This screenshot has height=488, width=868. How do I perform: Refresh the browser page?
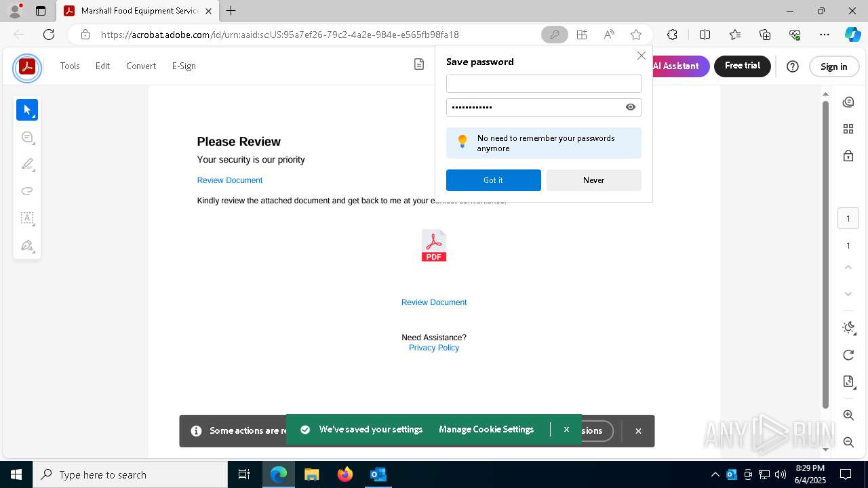tap(49, 35)
